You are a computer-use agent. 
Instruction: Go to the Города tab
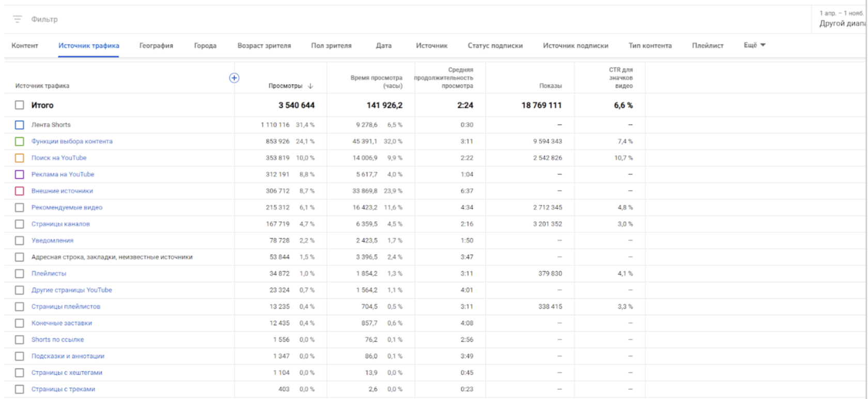click(205, 45)
